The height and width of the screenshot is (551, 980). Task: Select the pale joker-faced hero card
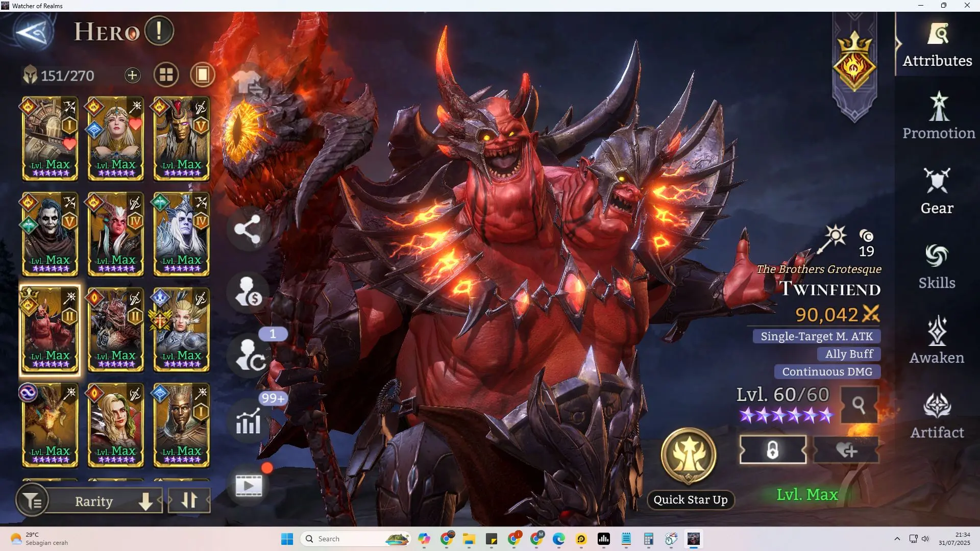pyautogui.click(x=50, y=234)
